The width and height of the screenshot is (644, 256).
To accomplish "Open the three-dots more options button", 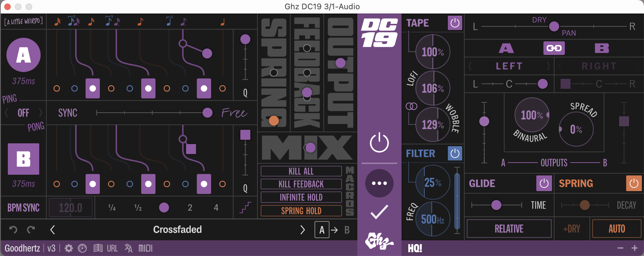I will coord(379,183).
